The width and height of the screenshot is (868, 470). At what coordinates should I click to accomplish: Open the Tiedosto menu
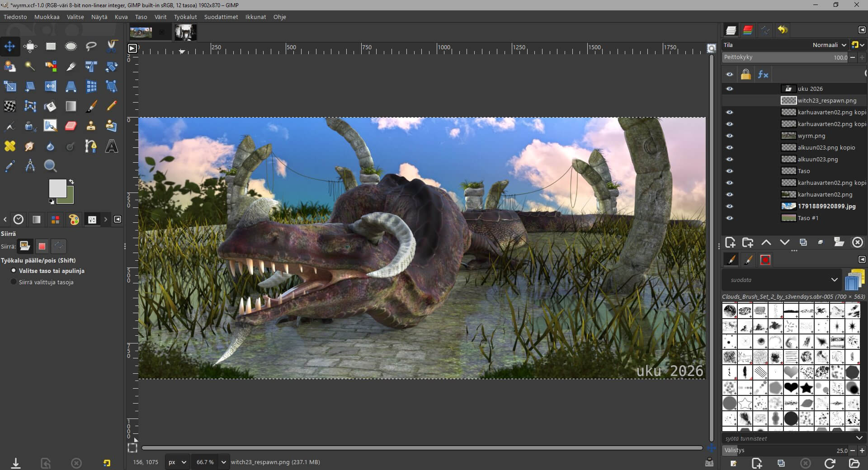15,17
